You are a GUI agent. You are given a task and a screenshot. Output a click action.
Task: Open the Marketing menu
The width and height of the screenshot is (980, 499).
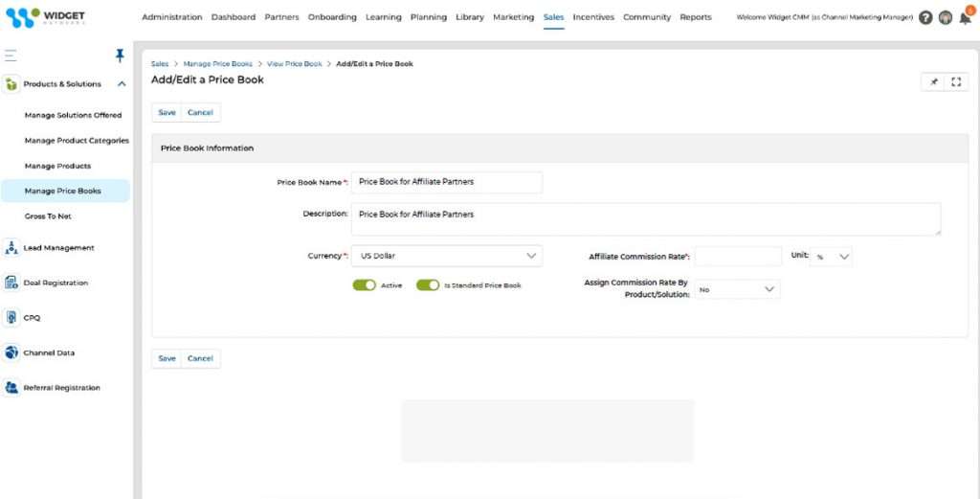(x=514, y=17)
